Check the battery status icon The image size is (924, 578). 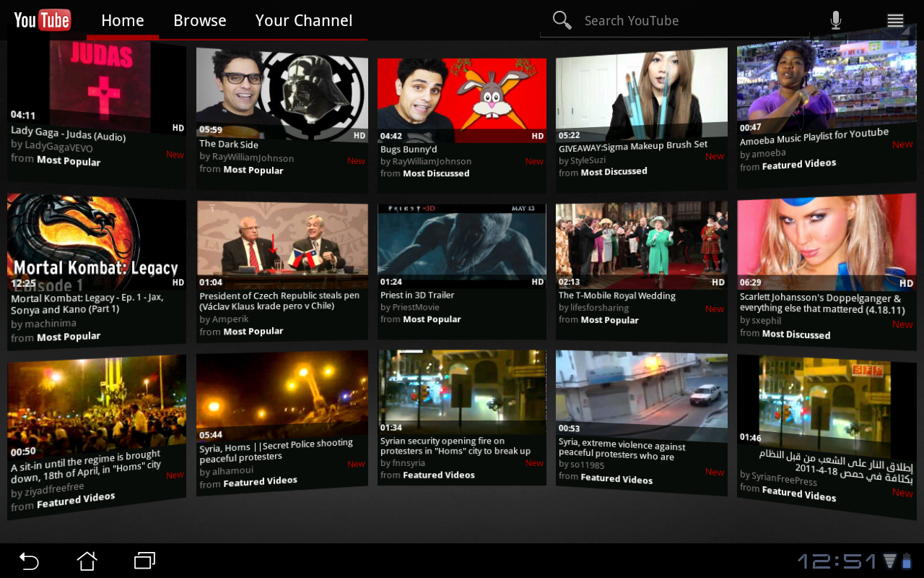coord(907,561)
